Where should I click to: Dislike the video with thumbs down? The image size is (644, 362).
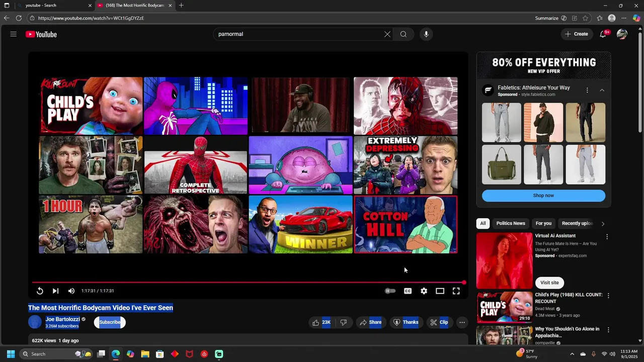tap(344, 322)
